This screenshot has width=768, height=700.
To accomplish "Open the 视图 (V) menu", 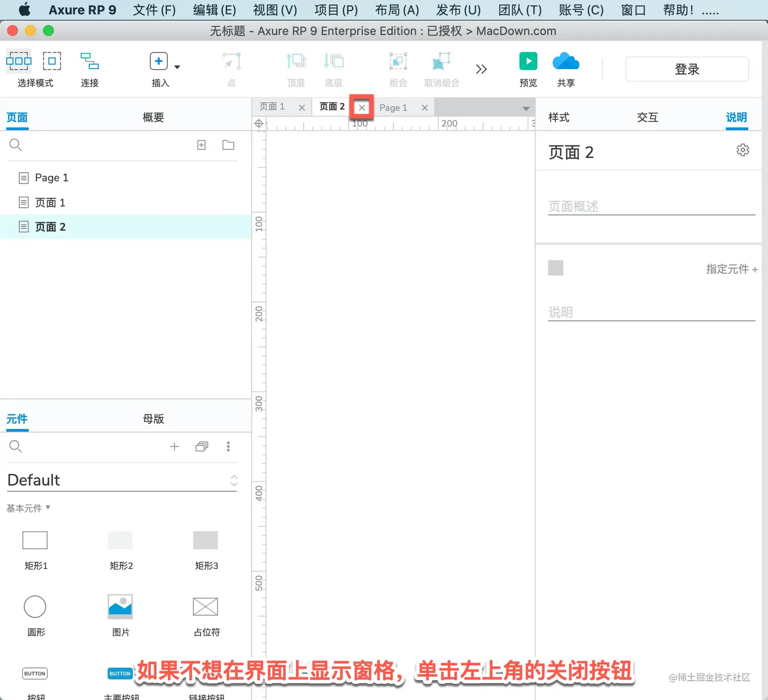I will tap(275, 10).
